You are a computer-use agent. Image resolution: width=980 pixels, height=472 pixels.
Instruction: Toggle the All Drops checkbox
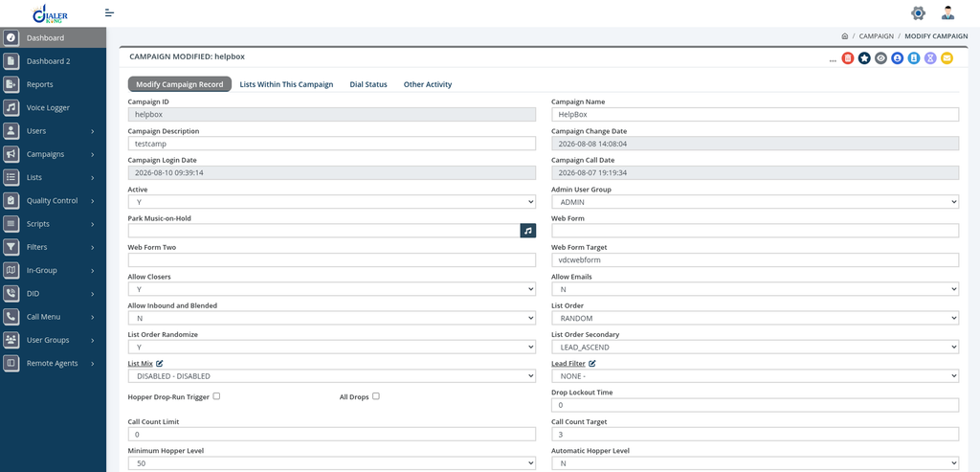pos(375,395)
